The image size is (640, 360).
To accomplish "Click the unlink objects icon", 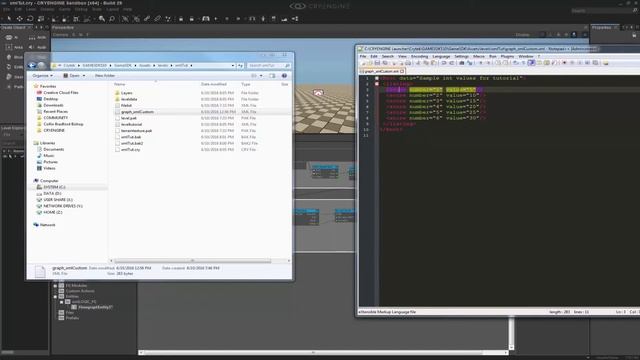I will click(158, 19).
